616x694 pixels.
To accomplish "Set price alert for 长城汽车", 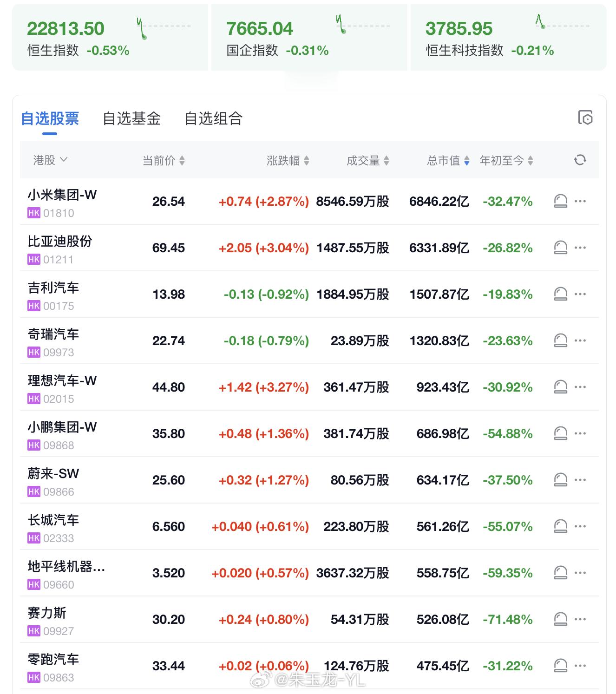I will click(x=561, y=526).
